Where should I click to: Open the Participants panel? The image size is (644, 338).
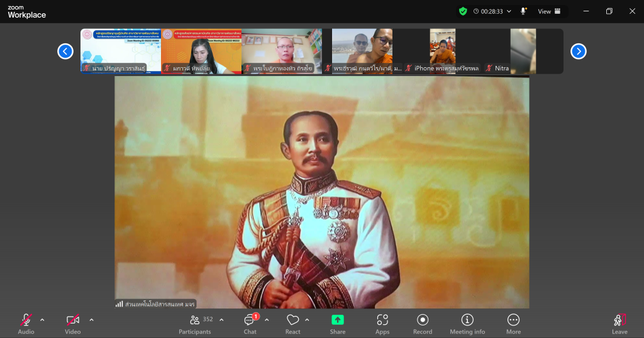coord(195,324)
